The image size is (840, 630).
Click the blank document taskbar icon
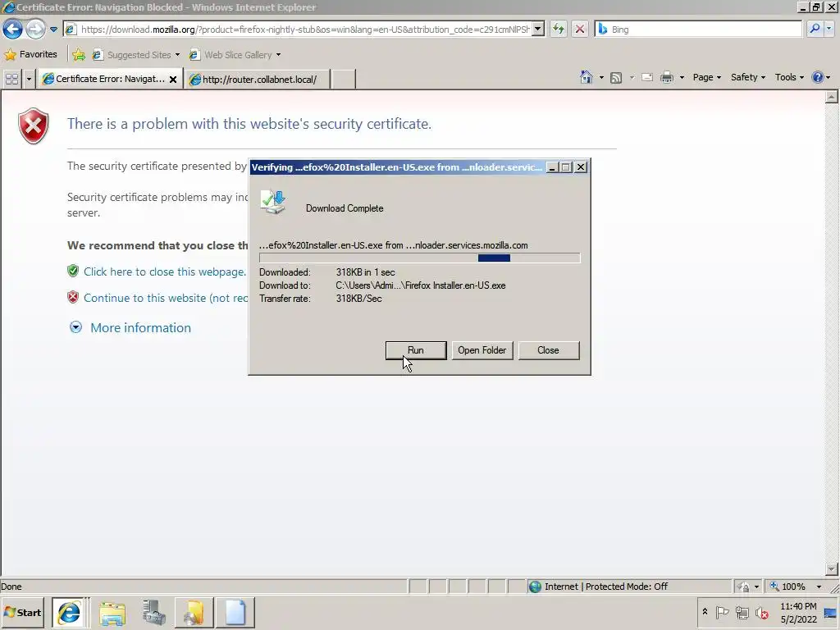click(x=235, y=612)
